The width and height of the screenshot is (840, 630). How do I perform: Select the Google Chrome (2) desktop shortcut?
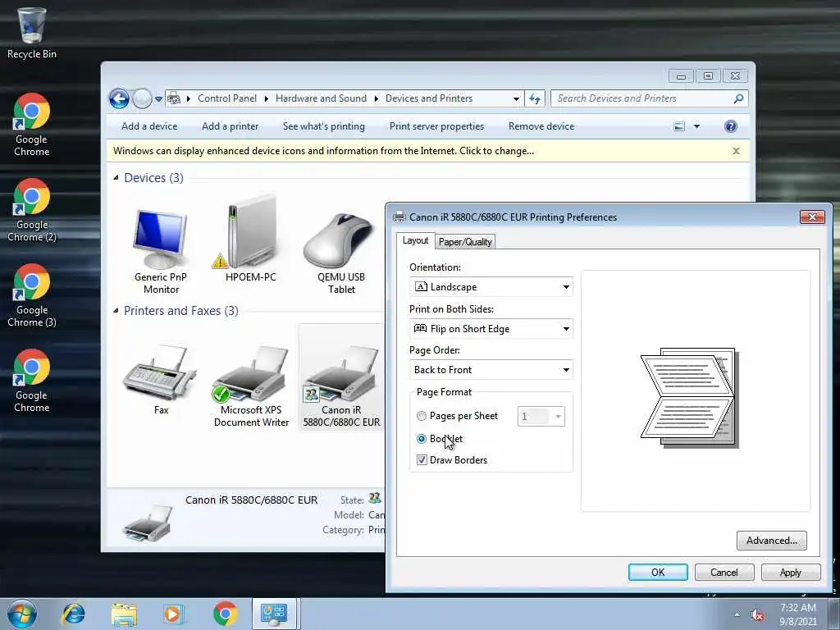click(32, 209)
